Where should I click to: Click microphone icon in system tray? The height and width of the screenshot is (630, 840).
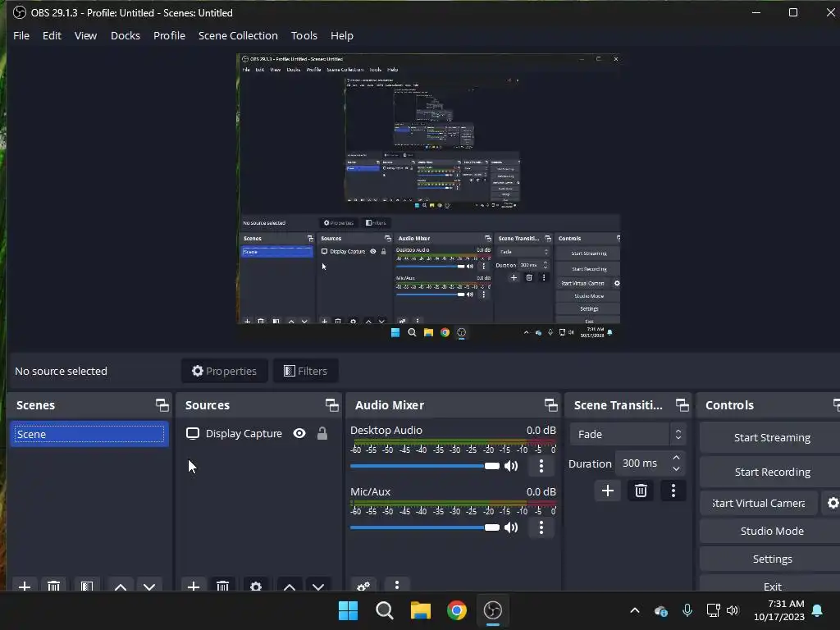(687, 610)
